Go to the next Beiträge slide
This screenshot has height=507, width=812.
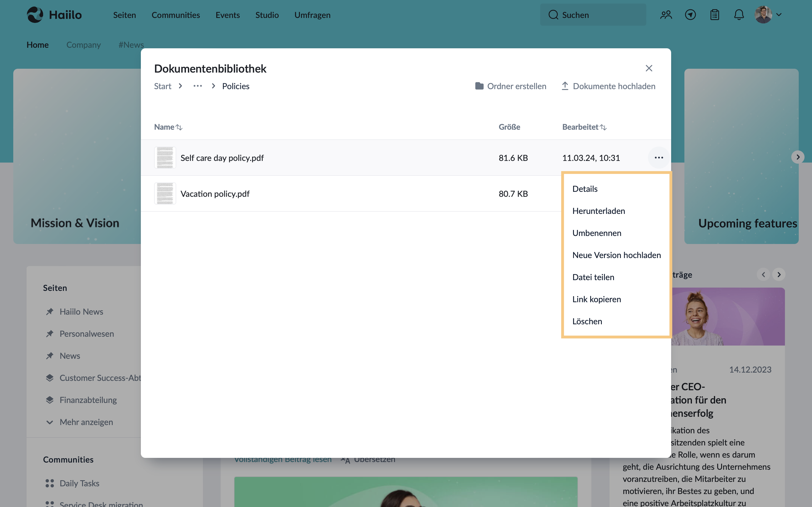click(x=779, y=275)
